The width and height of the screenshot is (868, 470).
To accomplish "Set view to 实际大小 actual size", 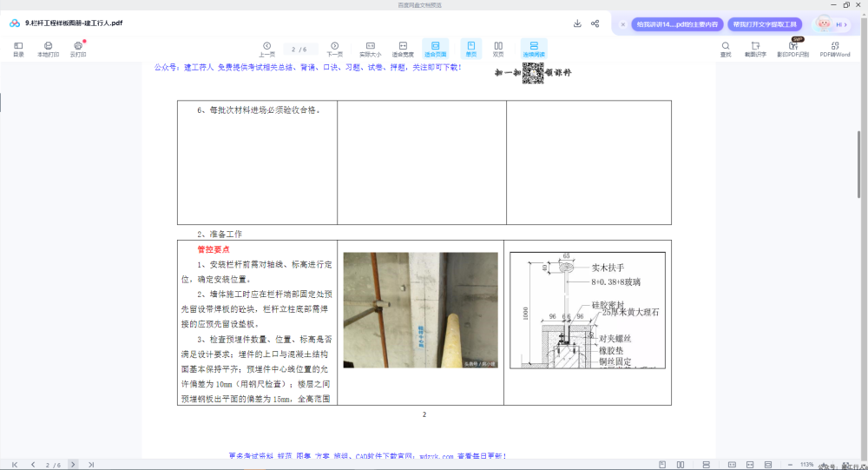I will (x=371, y=49).
